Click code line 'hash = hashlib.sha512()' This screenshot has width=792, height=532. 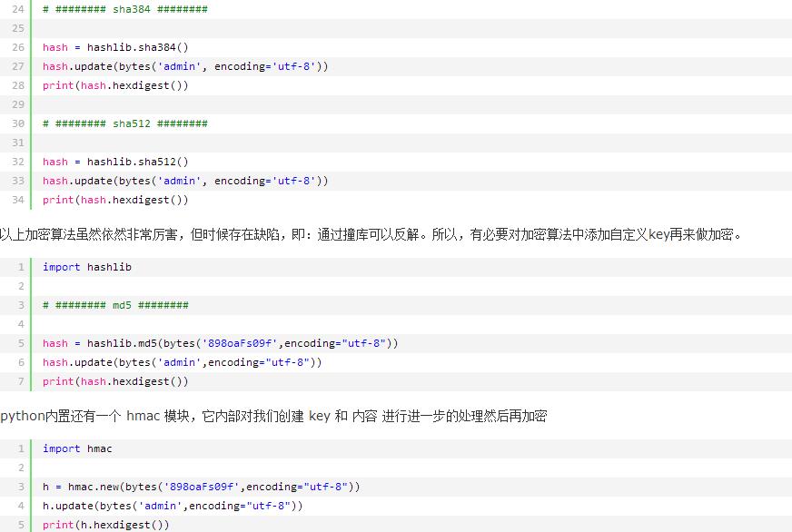click(x=115, y=162)
